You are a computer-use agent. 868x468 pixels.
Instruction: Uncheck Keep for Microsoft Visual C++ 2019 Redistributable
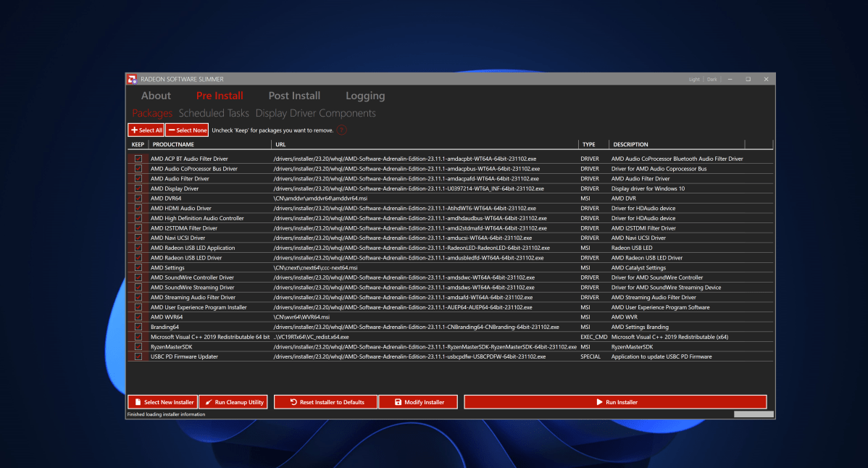[138, 337]
